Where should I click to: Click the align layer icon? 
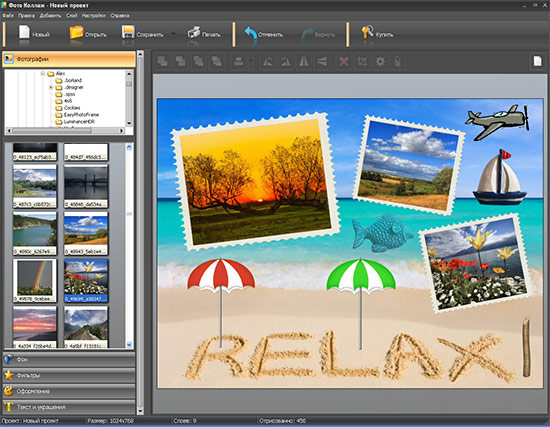239,61
